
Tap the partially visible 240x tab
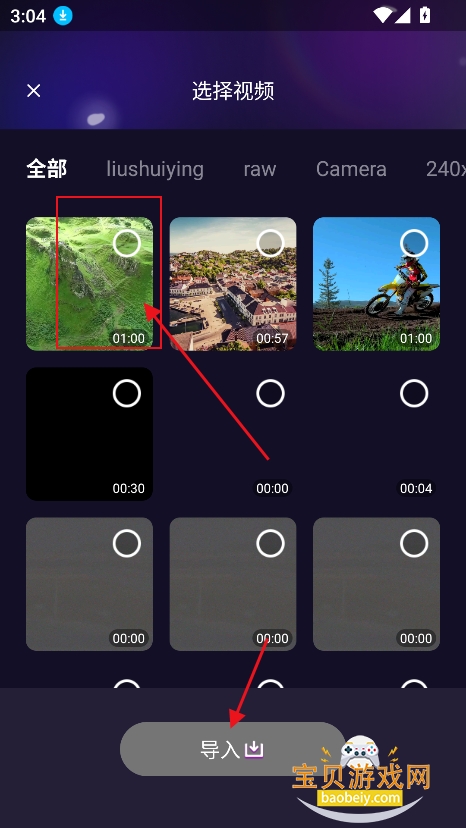pos(446,169)
